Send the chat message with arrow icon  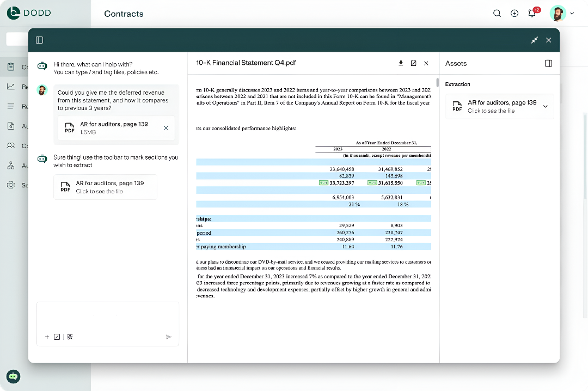169,337
